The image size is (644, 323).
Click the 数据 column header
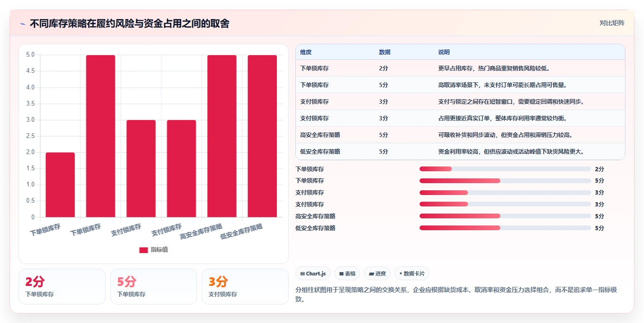[385, 52]
